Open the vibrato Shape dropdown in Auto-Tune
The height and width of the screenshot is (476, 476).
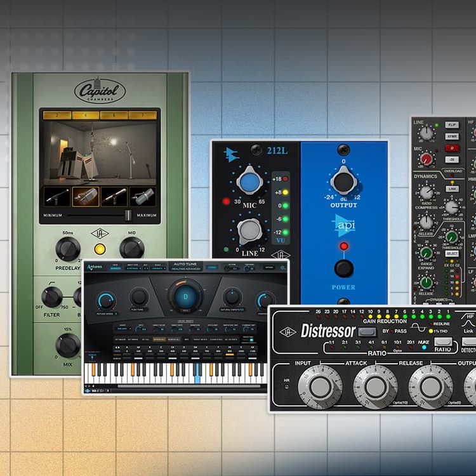point(125,329)
